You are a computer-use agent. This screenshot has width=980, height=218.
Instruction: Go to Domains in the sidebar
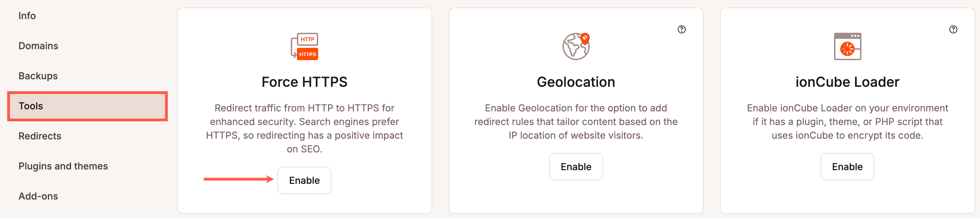pos(38,46)
